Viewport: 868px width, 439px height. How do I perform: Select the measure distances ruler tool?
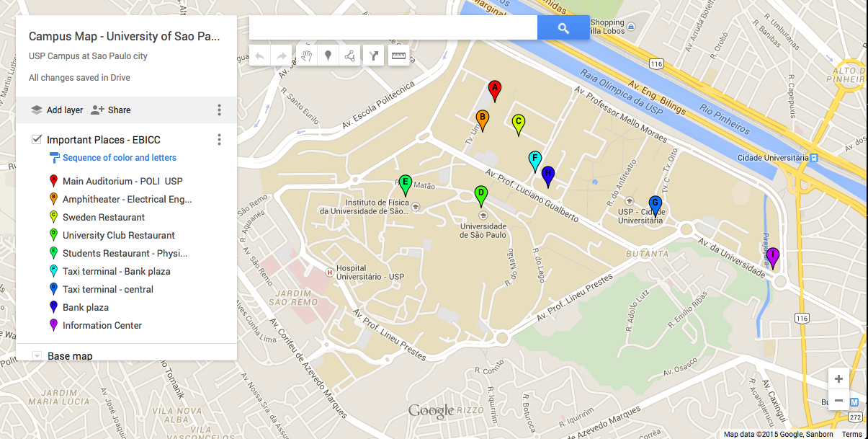398,56
